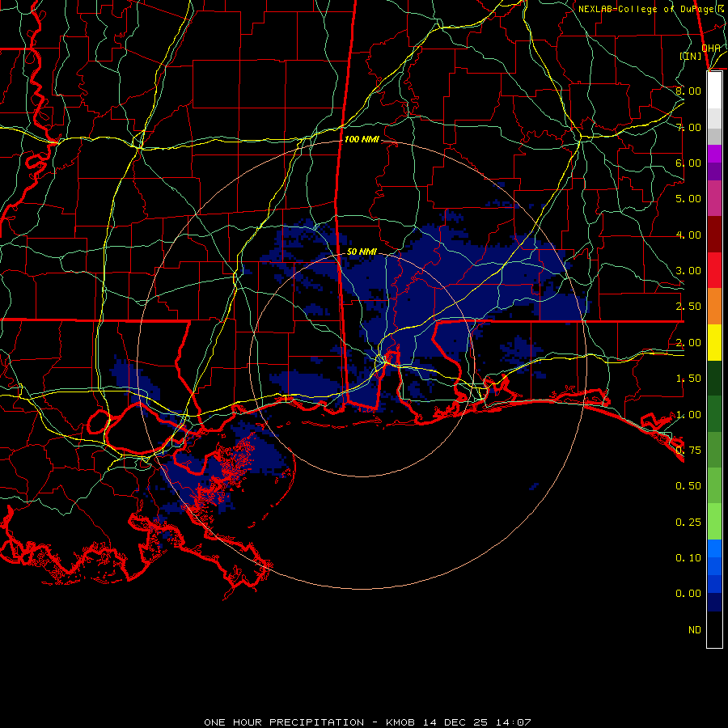This screenshot has height=728, width=728.
Task: Click the lightest green 0.25 legend swatch
Action: click(x=714, y=522)
